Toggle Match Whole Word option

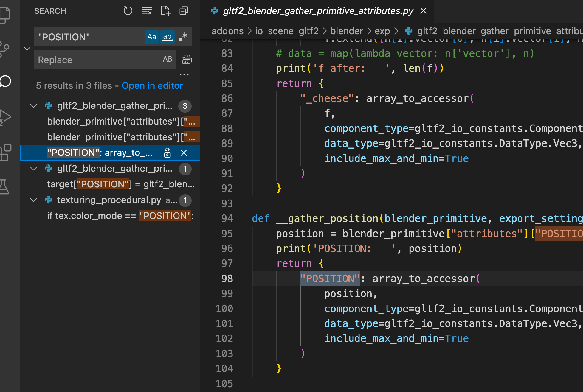pyautogui.click(x=167, y=37)
